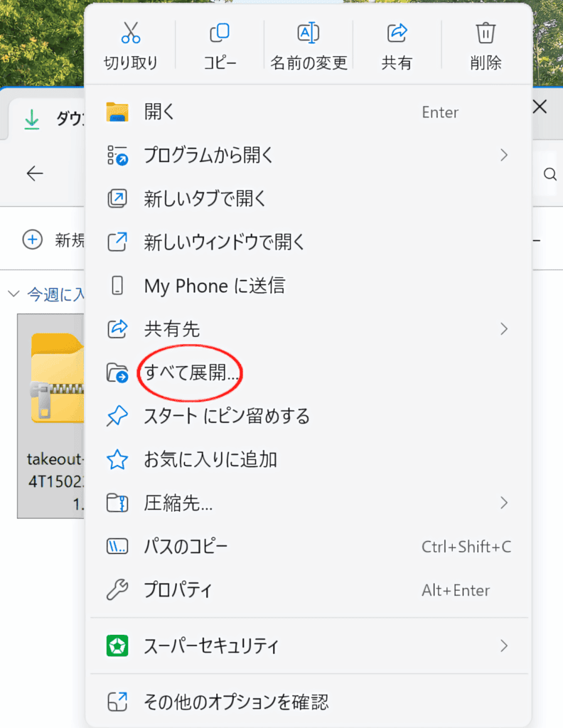Open the スーパーセキュリティ submenu

click(x=309, y=646)
